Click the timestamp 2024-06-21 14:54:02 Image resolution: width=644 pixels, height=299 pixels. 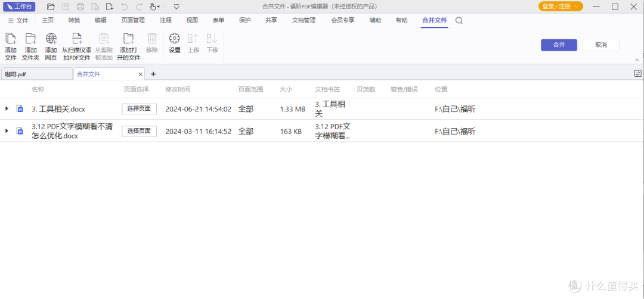(199, 109)
